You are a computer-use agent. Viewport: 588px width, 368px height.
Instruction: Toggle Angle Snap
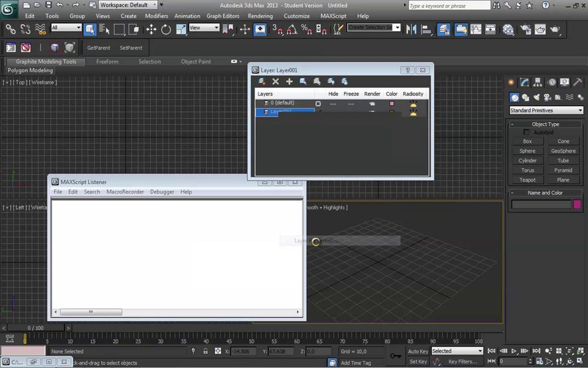[292, 29]
